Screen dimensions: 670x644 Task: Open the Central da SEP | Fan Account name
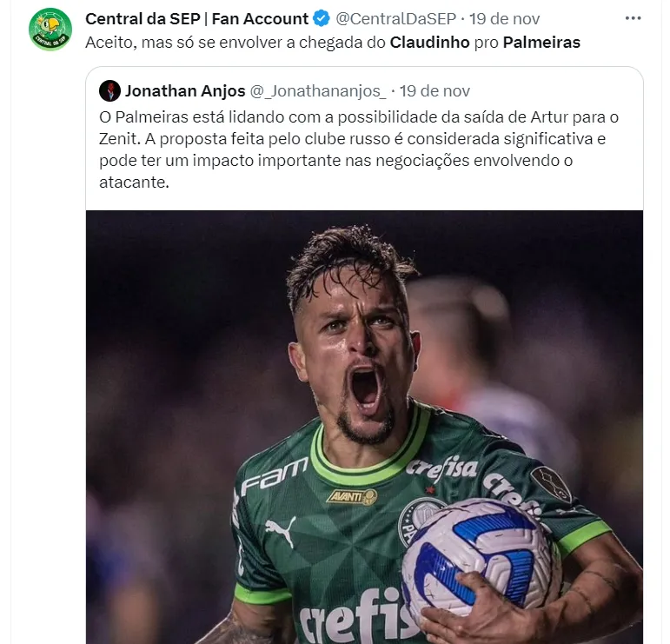point(196,19)
